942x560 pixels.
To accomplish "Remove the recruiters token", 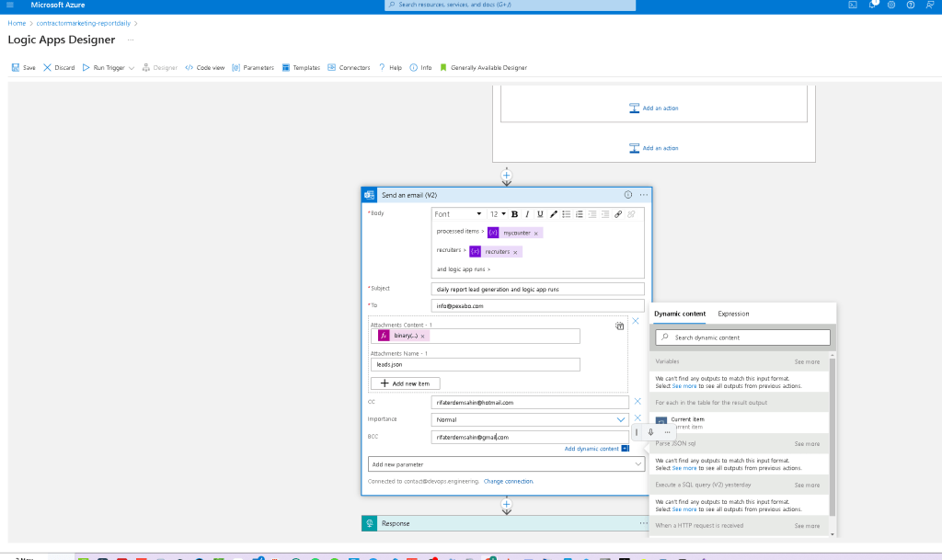I will (515, 252).
